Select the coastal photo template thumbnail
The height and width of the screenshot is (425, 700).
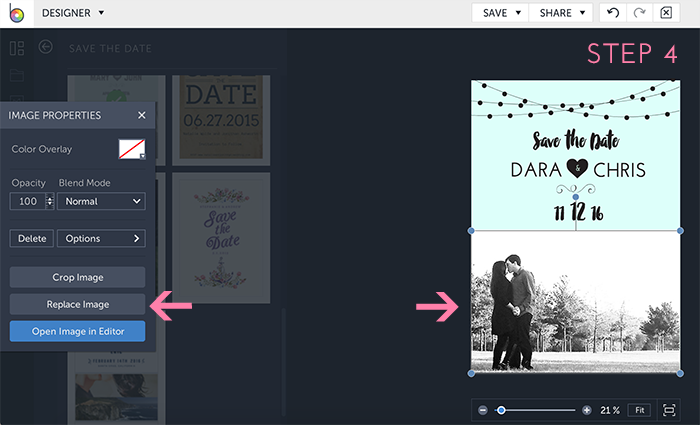tap(116, 388)
